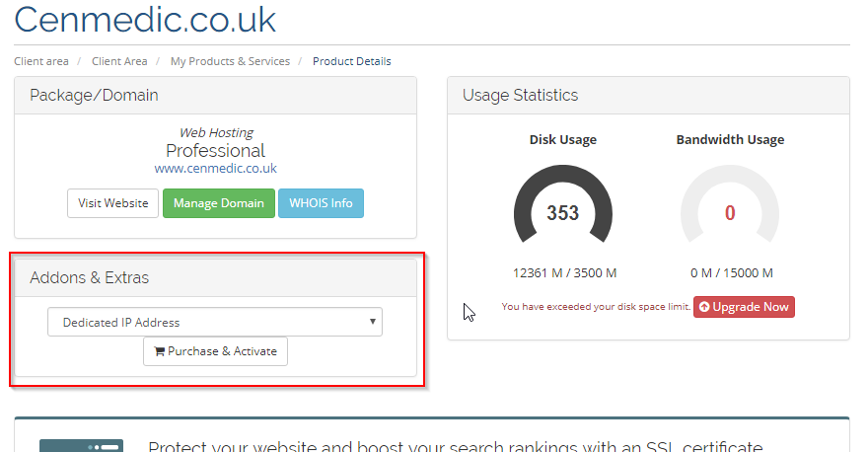Click the green Manage Domain button
Image resolution: width=868 pixels, height=452 pixels.
219,203
